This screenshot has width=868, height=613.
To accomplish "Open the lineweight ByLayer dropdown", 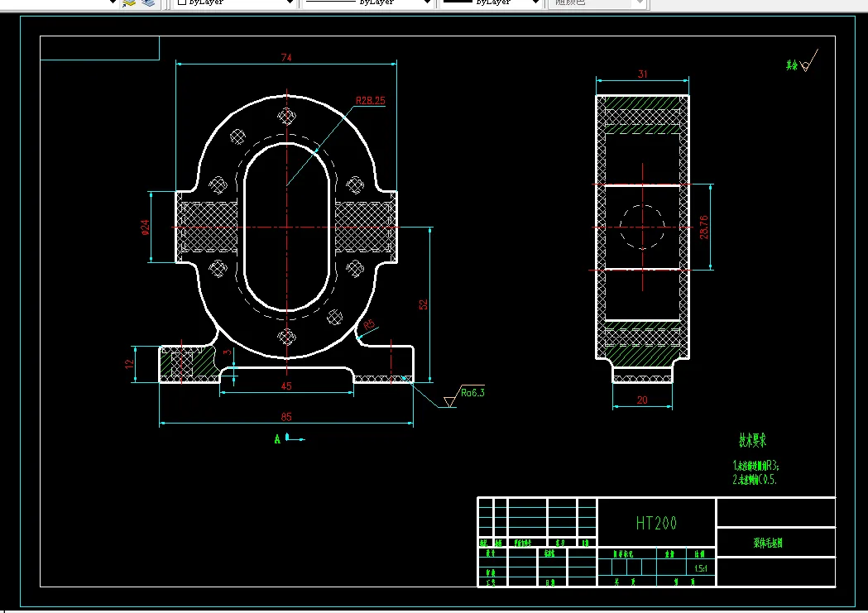I will point(491,2).
